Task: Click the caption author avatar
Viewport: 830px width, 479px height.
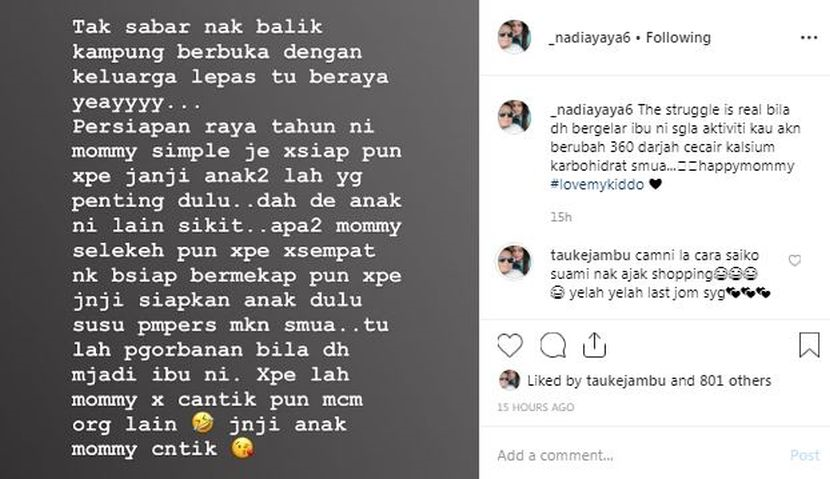Action: tap(514, 117)
